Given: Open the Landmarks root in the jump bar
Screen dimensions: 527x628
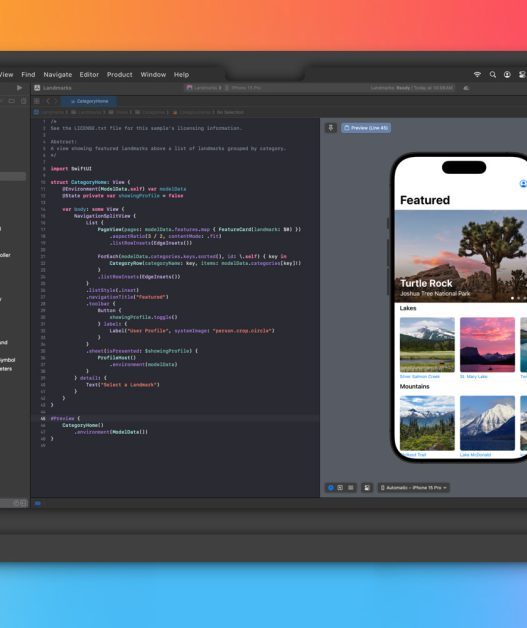Looking at the screenshot, I should (x=52, y=113).
